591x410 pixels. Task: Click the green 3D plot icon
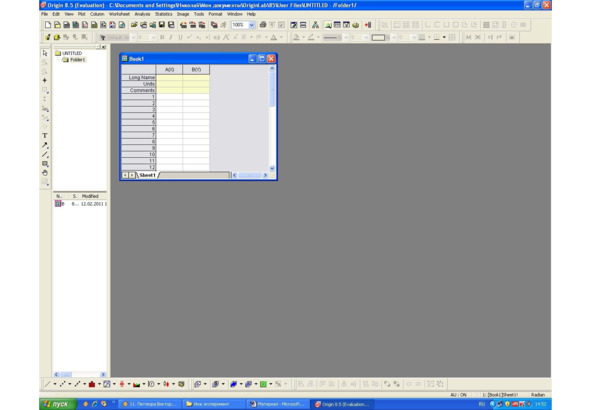coord(263,384)
